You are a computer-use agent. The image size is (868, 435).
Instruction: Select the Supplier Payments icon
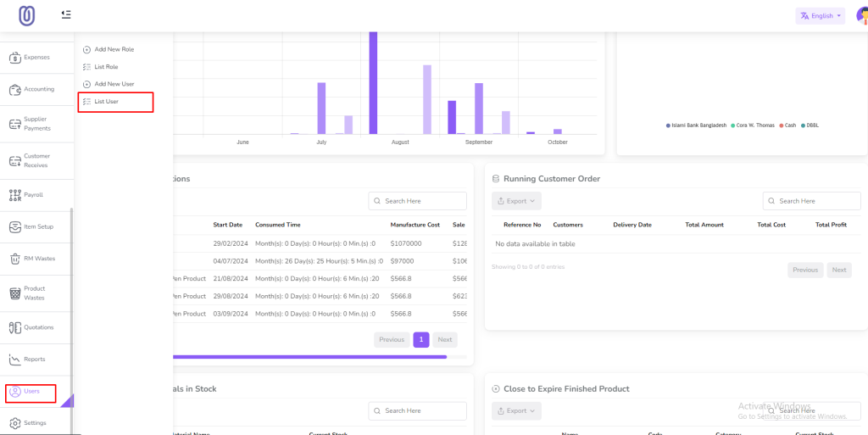coord(15,124)
